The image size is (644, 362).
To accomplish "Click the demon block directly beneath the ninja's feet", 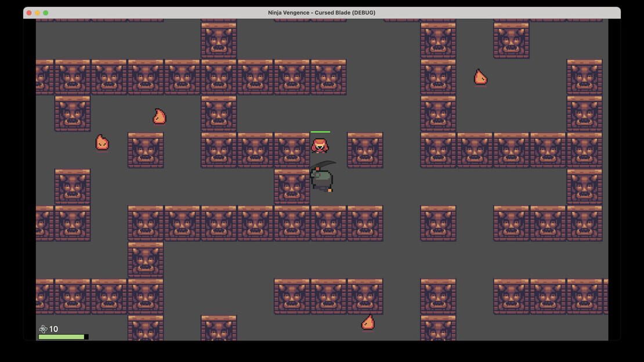I will [x=328, y=223].
